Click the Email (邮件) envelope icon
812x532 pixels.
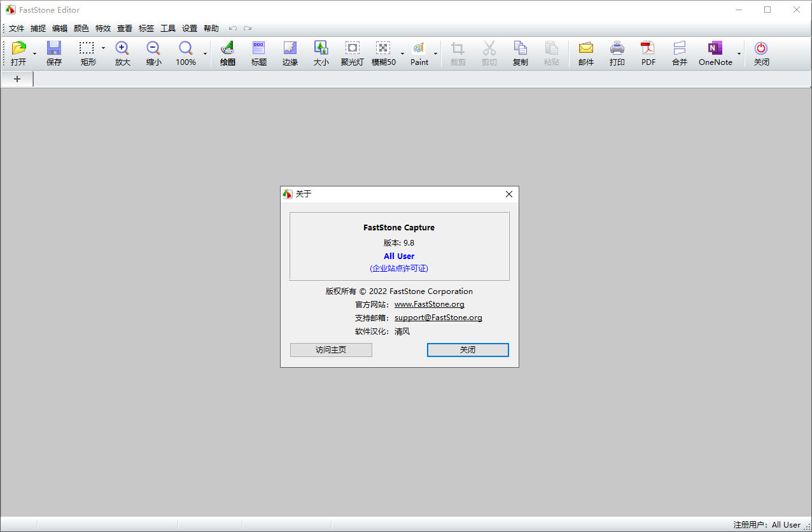click(x=585, y=49)
